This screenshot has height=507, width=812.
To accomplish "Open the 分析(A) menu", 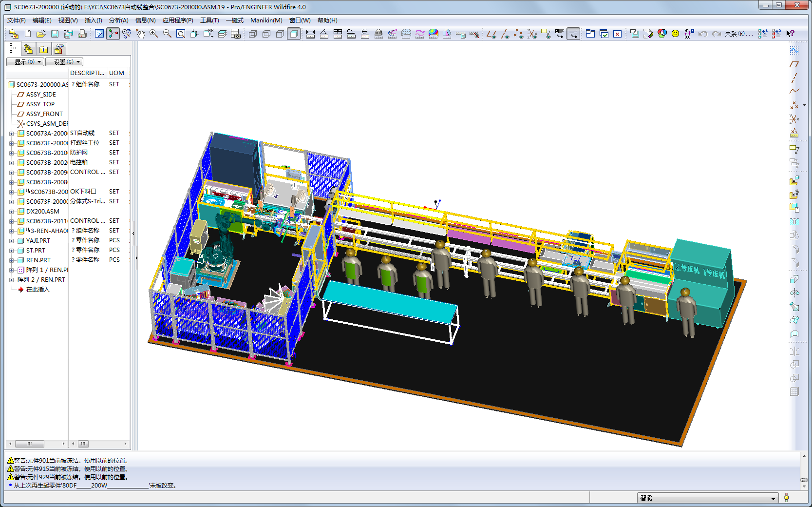I will (x=118, y=20).
